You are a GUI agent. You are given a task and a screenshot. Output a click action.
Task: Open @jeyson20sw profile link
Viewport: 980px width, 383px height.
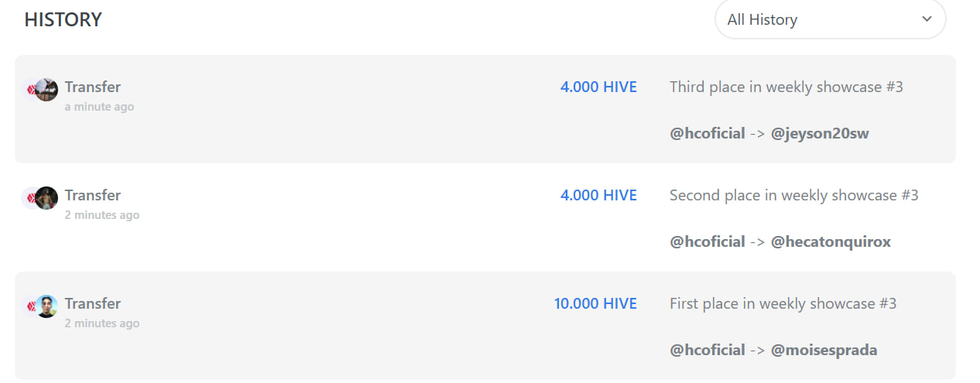tap(820, 133)
